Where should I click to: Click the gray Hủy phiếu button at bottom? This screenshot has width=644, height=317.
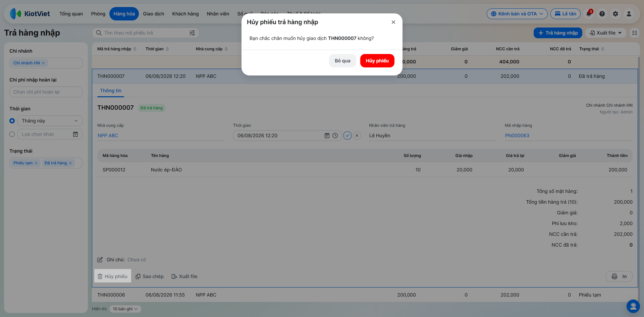pyautogui.click(x=113, y=276)
